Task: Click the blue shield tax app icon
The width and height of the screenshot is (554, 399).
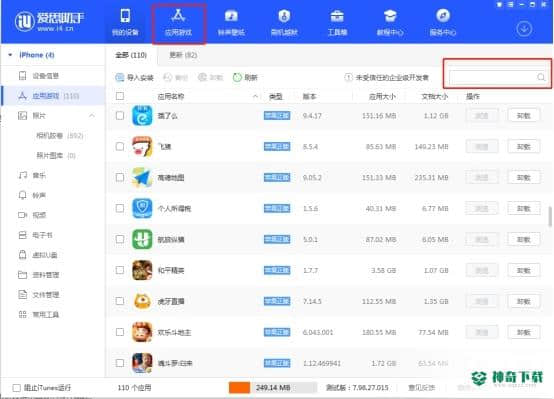Action: pyautogui.click(x=142, y=209)
